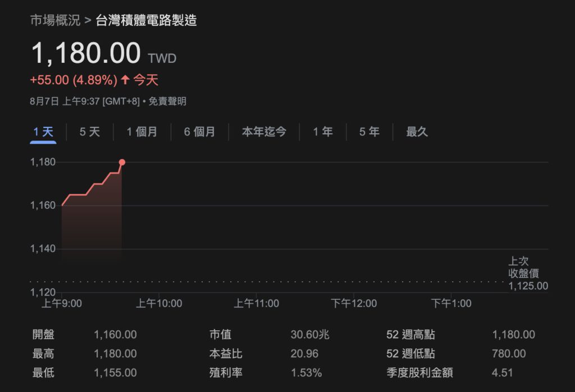This screenshot has width=575, height=392.
Task: Open the 市場概況 breadcrumb link
Action: 55,21
